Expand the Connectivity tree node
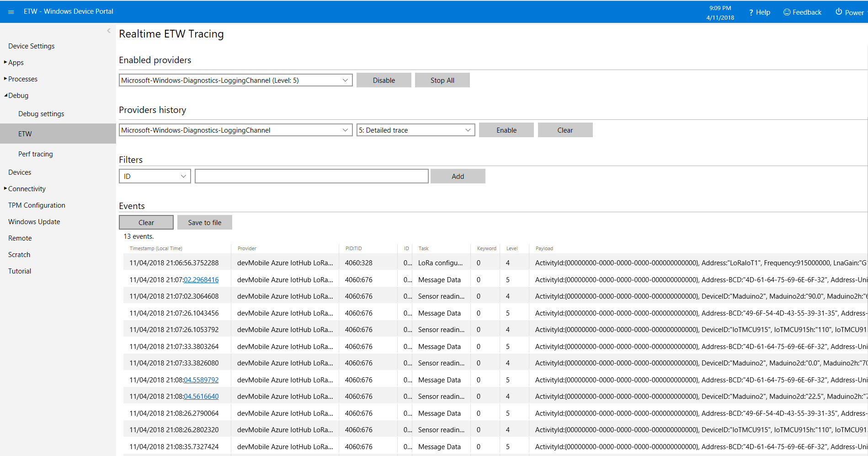The width and height of the screenshot is (868, 456). click(x=5, y=188)
